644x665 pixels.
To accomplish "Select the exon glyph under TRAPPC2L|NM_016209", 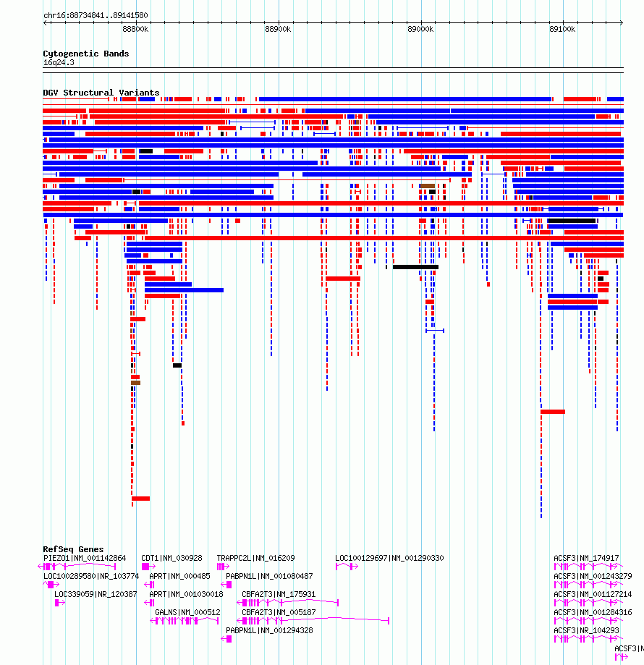I will [223, 567].
